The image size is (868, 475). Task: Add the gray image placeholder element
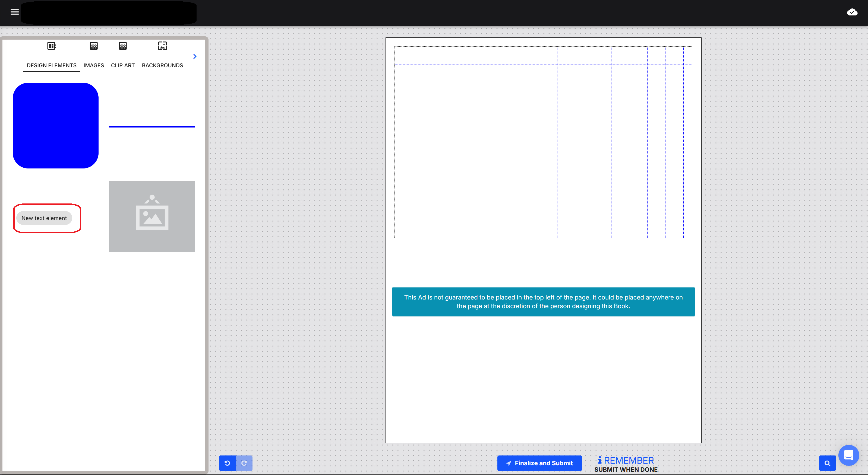tap(151, 216)
